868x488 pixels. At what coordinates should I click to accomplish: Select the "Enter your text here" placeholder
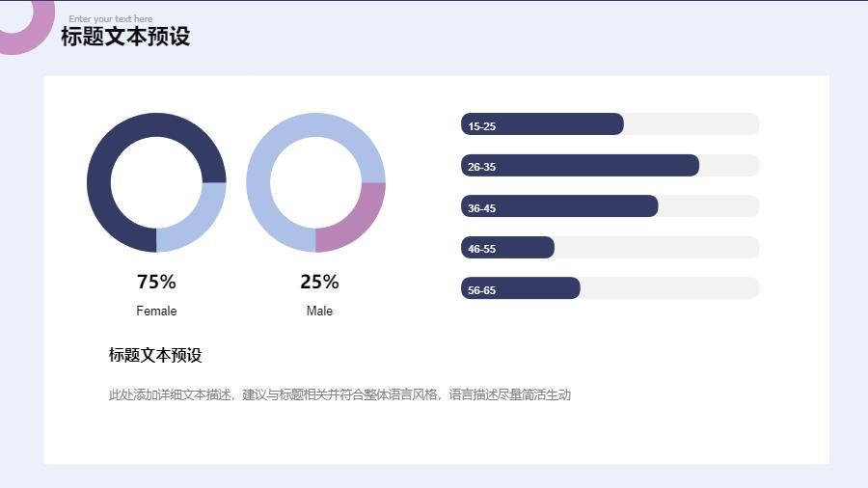[x=110, y=18]
